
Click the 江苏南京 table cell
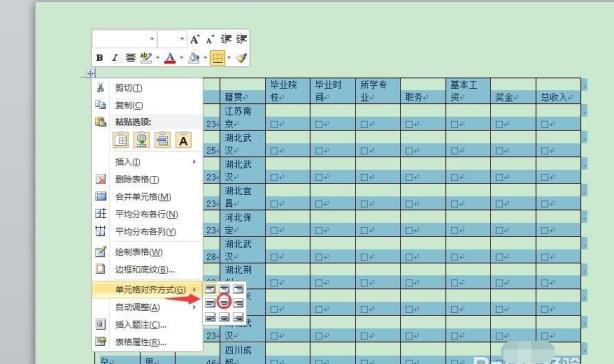coord(243,117)
